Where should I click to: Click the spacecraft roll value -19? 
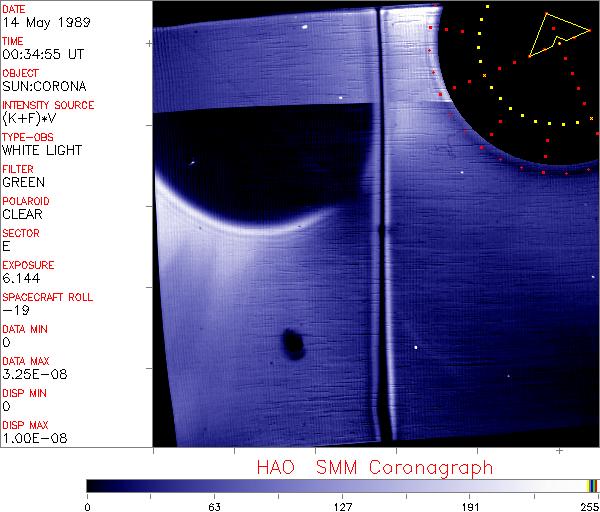tap(14, 311)
